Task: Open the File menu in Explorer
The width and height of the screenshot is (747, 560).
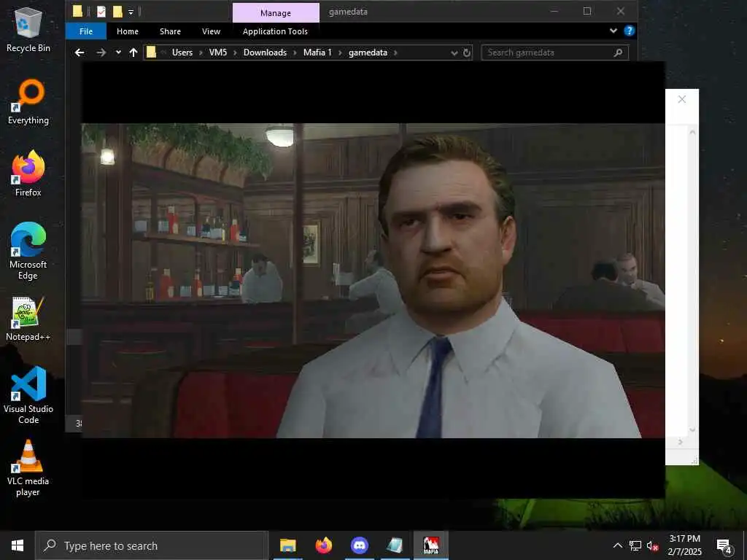Action: point(86,31)
